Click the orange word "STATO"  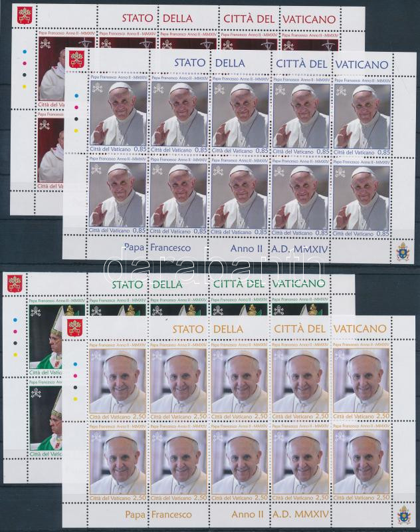click(188, 329)
